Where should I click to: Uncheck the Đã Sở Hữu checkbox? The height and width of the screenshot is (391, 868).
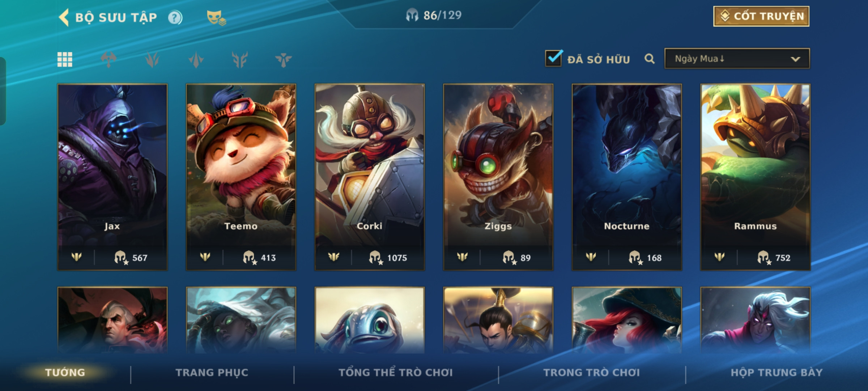[x=554, y=58]
